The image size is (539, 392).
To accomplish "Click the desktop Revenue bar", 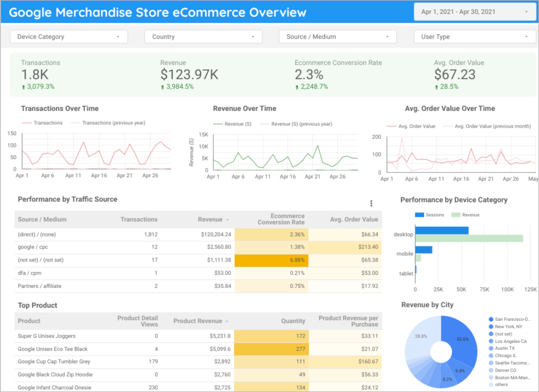I will pyautogui.click(x=469, y=239).
